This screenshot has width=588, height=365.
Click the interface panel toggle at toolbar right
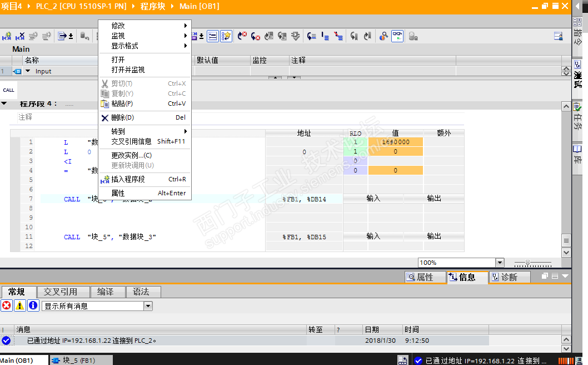click(559, 36)
